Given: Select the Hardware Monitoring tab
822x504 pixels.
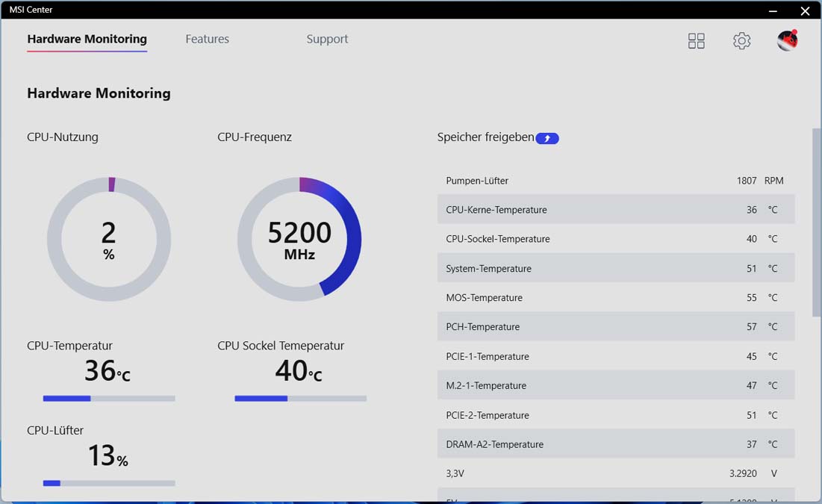Looking at the screenshot, I should (87, 40).
